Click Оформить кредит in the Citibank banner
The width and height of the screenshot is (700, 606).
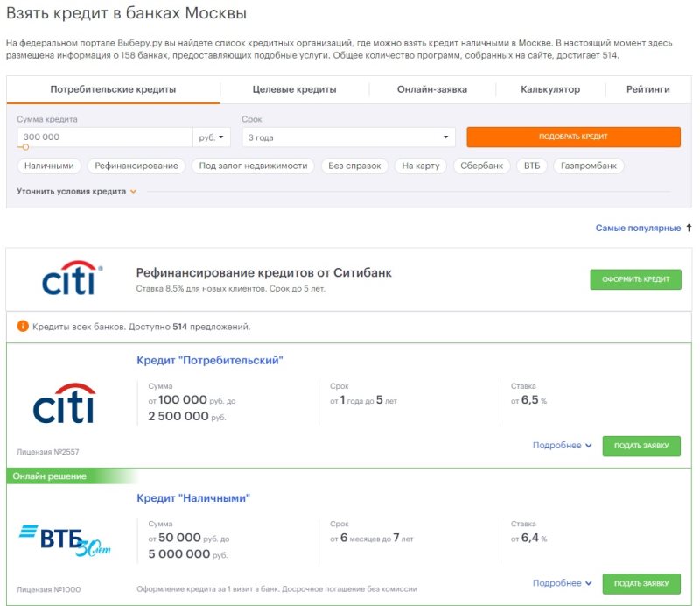click(x=635, y=280)
